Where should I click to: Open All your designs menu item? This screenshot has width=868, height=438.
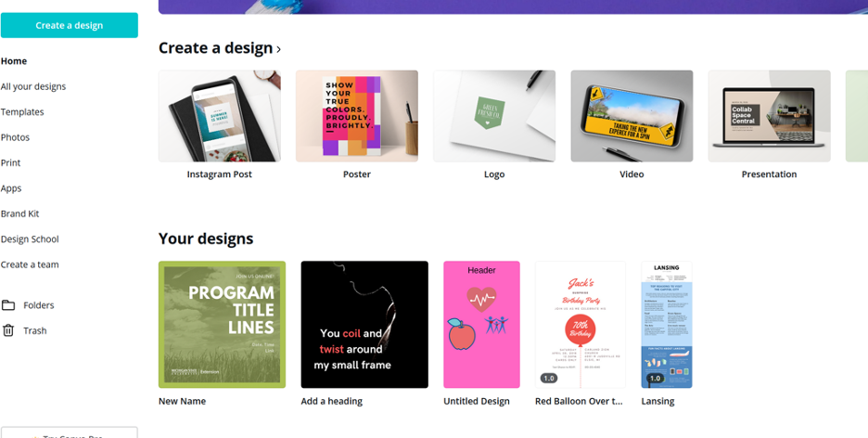[x=33, y=86]
